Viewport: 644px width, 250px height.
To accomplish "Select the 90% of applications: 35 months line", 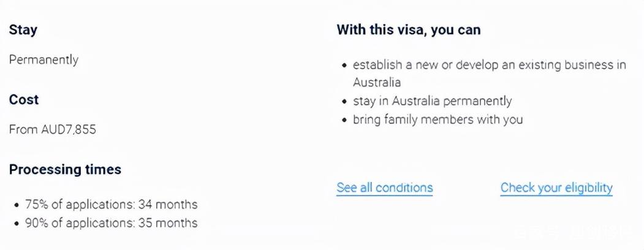I will coord(111,223).
